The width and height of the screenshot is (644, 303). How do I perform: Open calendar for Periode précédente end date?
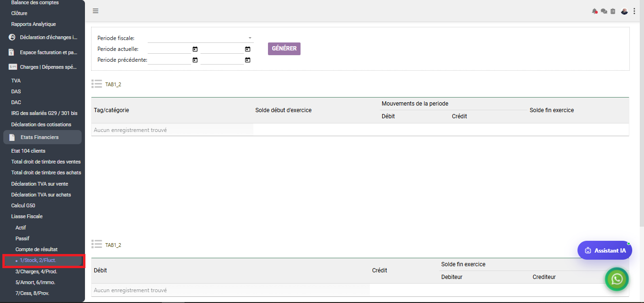tap(247, 60)
